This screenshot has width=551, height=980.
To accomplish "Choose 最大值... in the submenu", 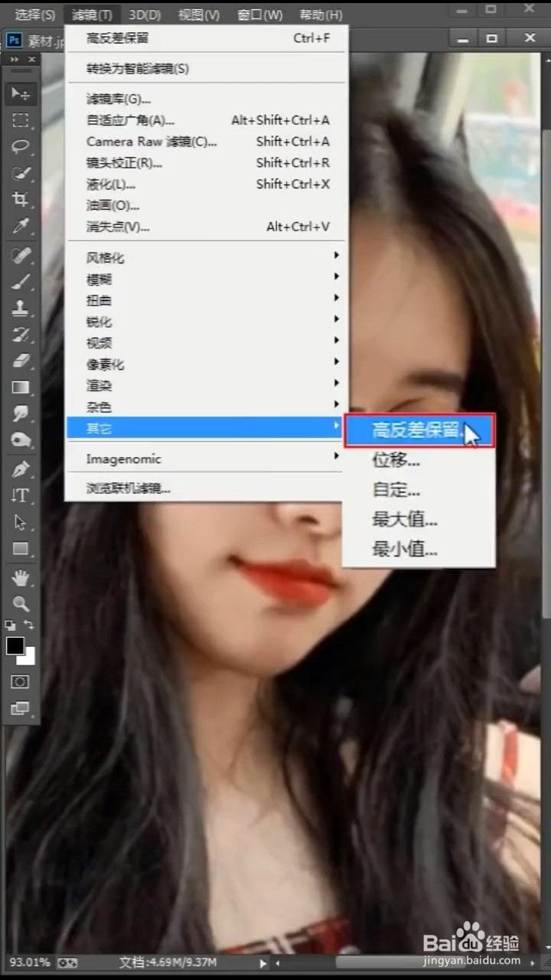I will coord(419,520).
